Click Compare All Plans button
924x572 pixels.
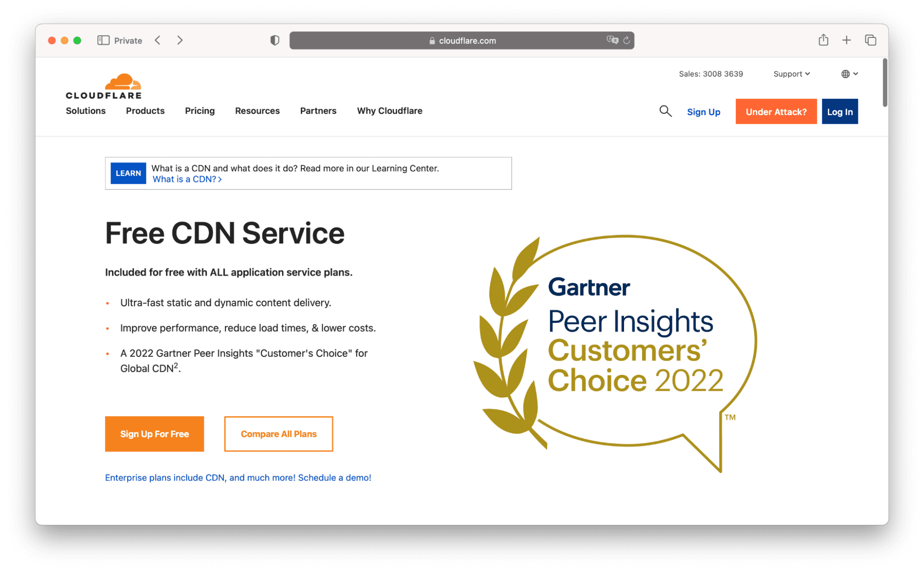pyautogui.click(x=279, y=434)
